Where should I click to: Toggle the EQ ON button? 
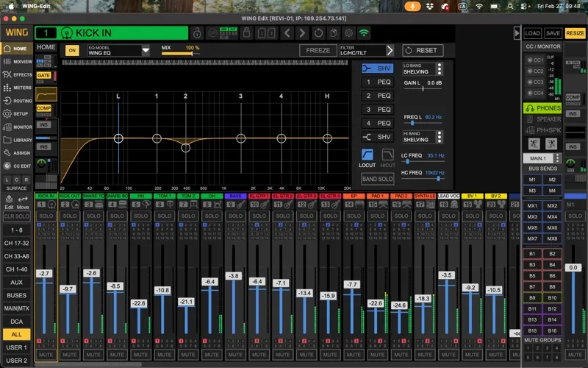point(72,50)
